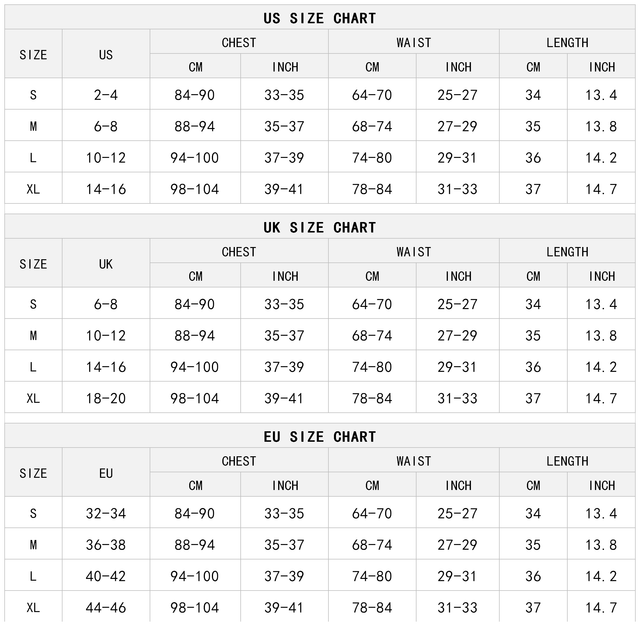Click the 10-12 cell in UK chart

[x=106, y=336]
